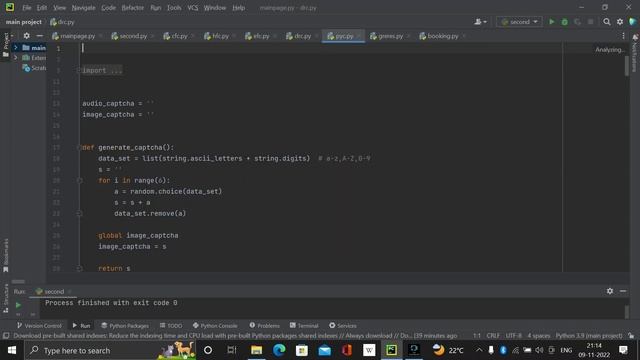Viewport: 640px width, 360px height.
Task: Close the pyc.py tab
Action: coord(359,36)
